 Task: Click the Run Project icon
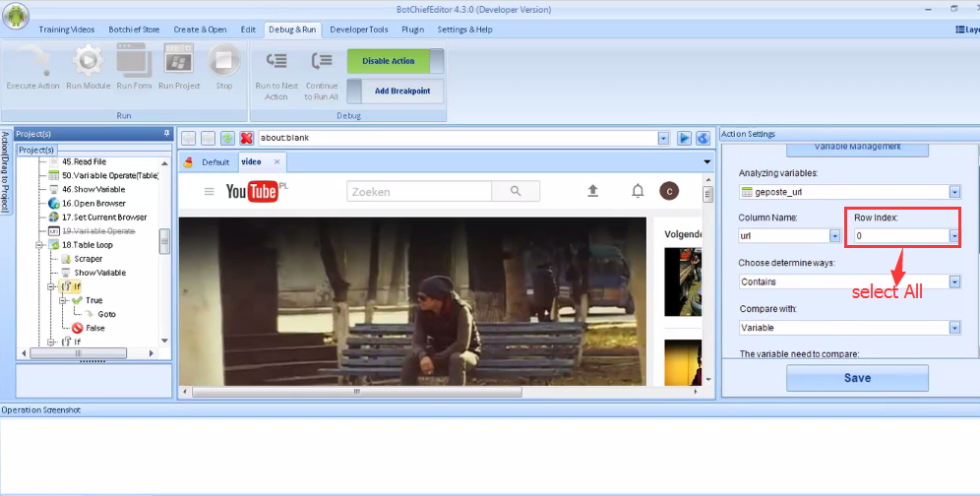[x=178, y=62]
